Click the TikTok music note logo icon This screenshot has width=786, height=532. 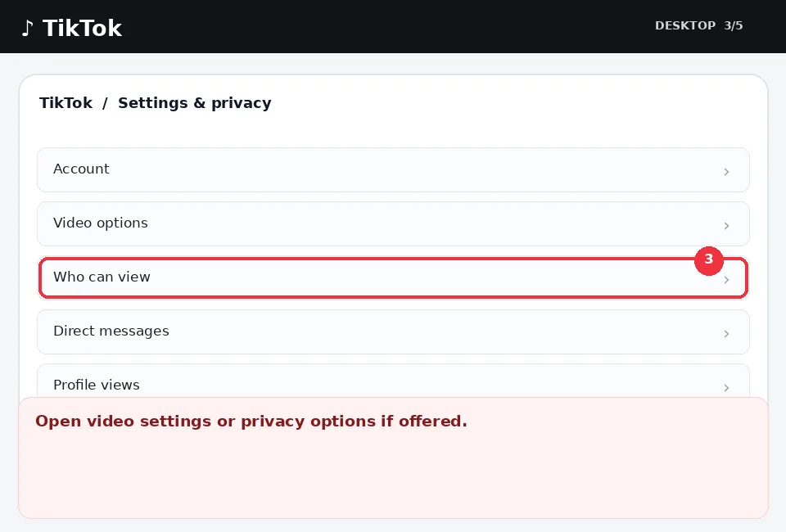pos(28,28)
